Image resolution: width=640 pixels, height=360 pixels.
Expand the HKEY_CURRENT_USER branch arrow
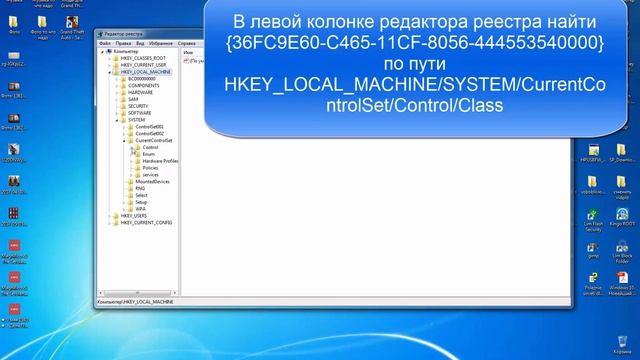[x=109, y=65]
